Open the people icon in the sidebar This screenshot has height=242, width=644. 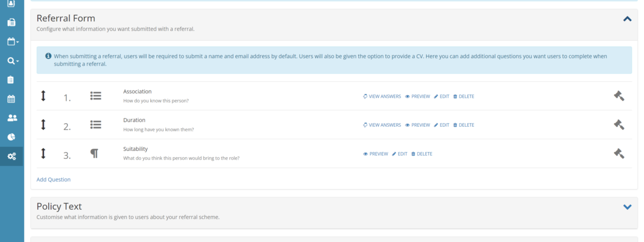[11, 118]
